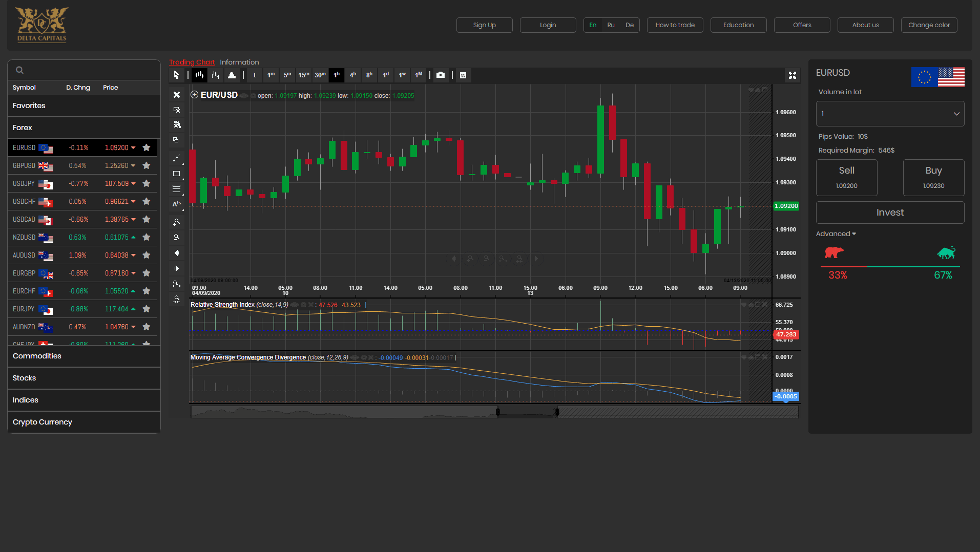Pick the text annotation tool

tap(177, 204)
